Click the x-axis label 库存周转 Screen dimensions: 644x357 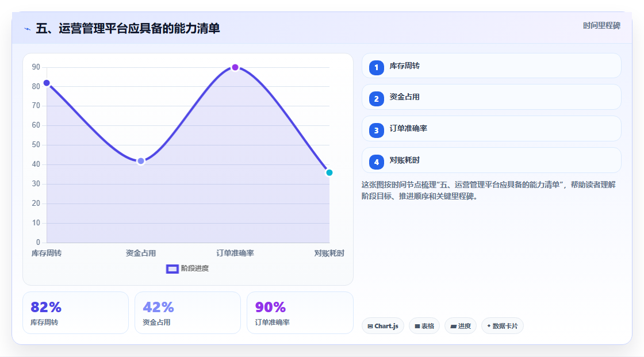tap(47, 254)
